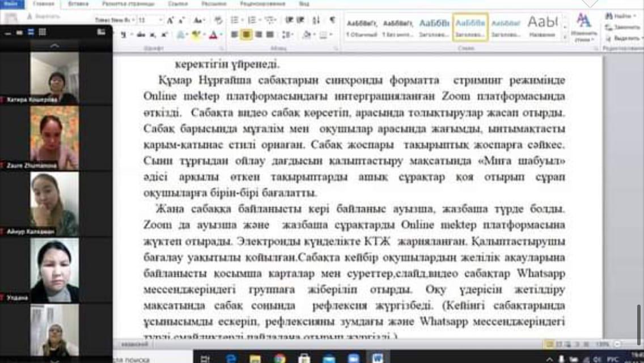The image size is (644, 363).
Task: Open Word from the Windows taskbar
Action: tap(378, 357)
